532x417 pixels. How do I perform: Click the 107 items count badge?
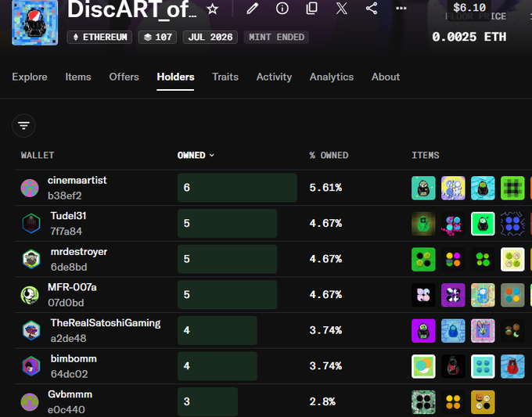pyautogui.click(x=157, y=37)
